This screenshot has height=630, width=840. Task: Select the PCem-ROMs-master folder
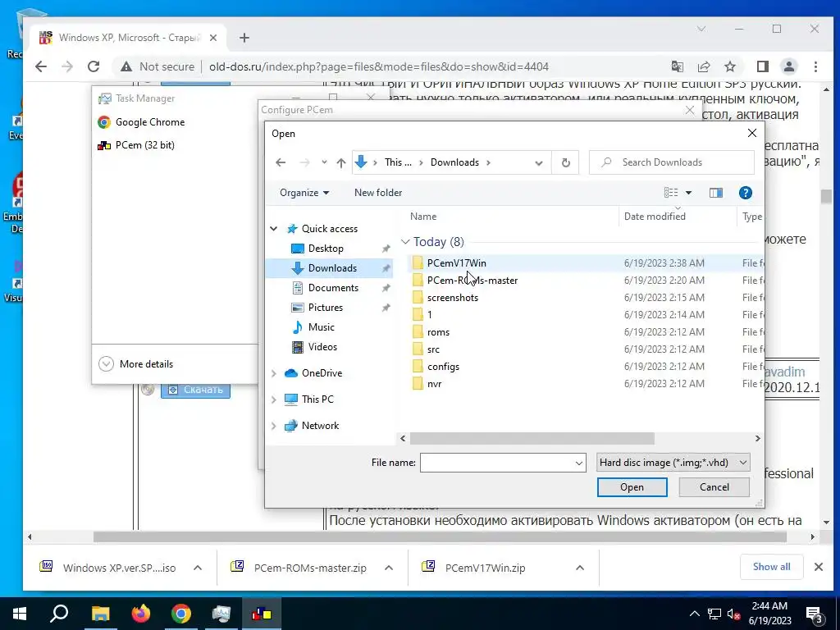[x=472, y=281]
